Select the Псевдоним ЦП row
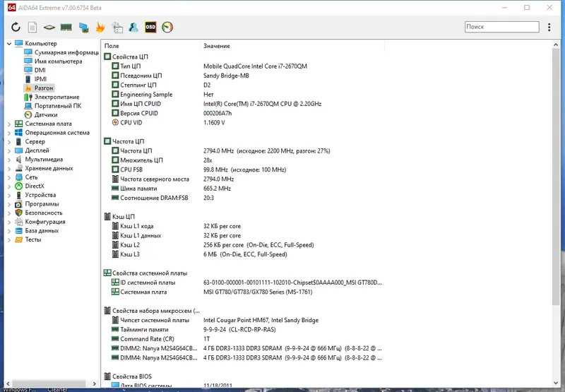This screenshot has width=565, height=392. click(244, 76)
